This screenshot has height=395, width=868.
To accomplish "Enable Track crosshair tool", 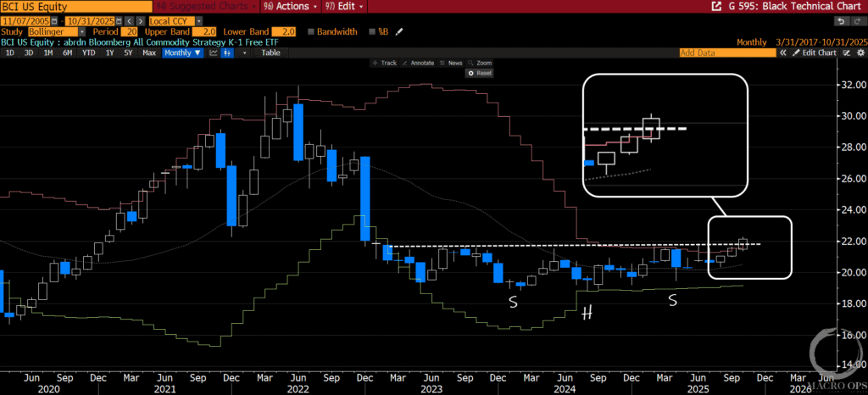I will tap(385, 63).
